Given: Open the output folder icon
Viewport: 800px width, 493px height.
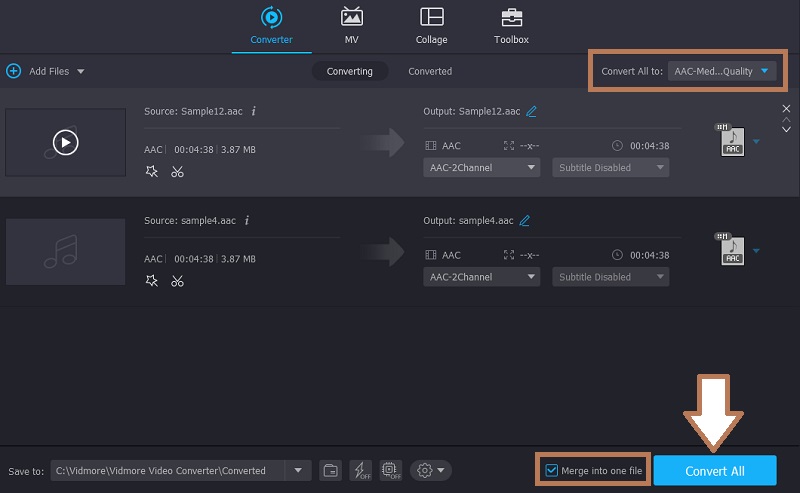Looking at the screenshot, I should 330,470.
